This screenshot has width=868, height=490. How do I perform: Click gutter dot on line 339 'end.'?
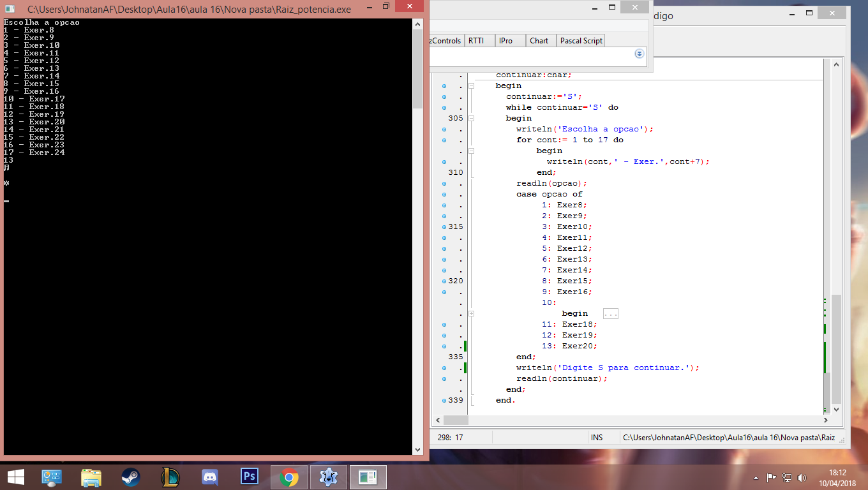point(445,400)
